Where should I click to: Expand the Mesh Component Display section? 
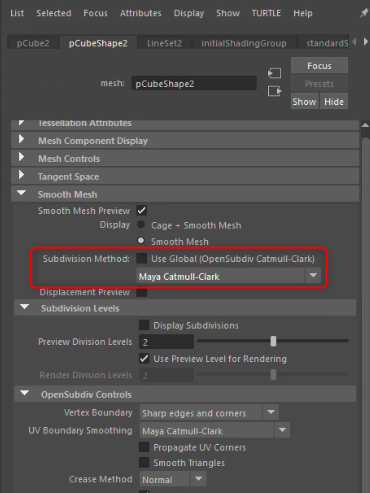pos(185,140)
